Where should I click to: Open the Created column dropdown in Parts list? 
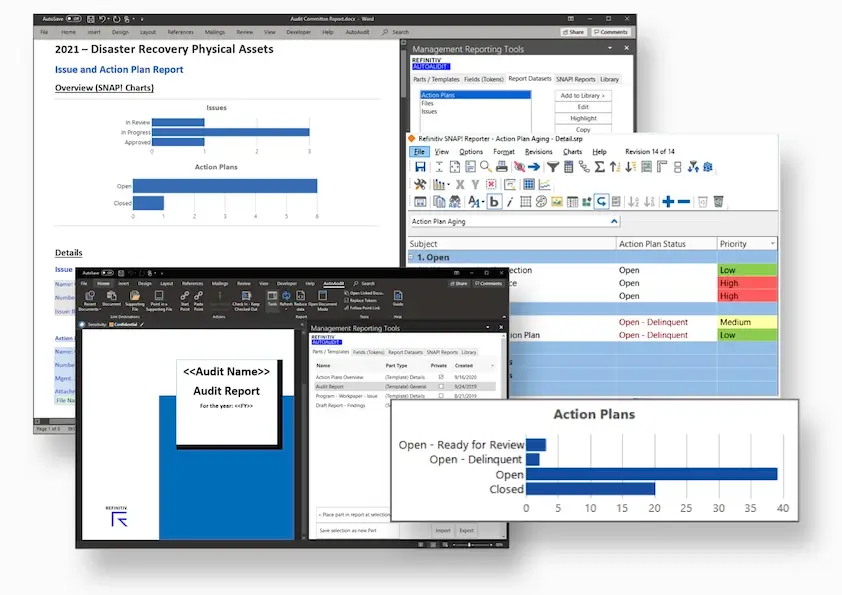(x=492, y=366)
